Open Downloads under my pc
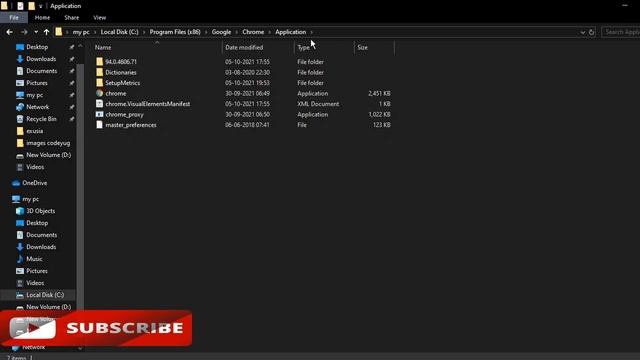 pos(41,247)
